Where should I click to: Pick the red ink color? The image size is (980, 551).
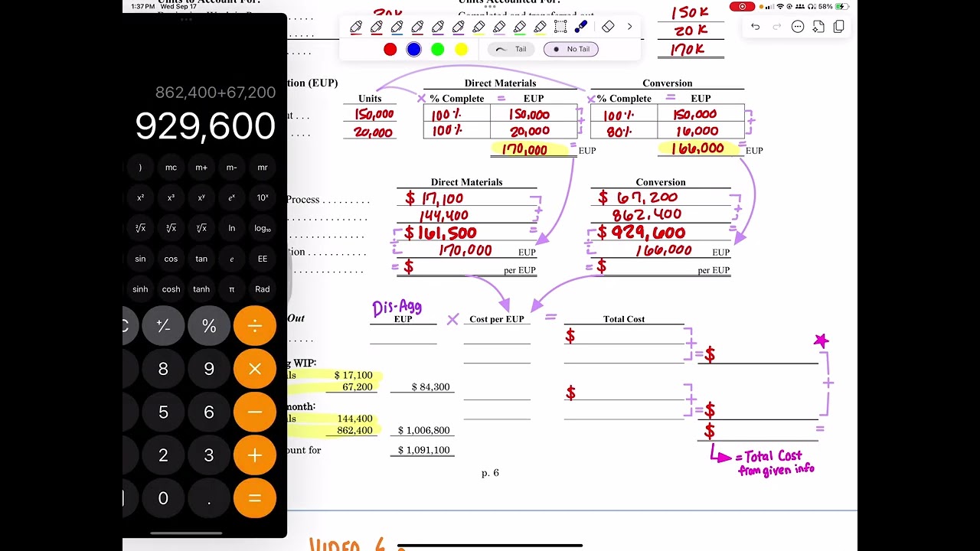coord(390,49)
